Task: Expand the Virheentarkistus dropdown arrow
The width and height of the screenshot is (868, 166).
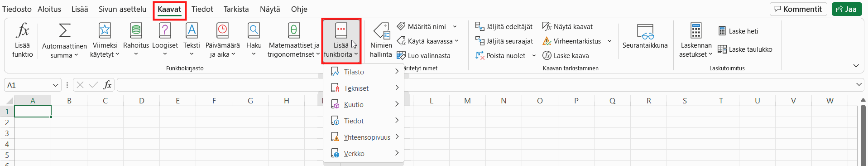Action: (x=609, y=41)
